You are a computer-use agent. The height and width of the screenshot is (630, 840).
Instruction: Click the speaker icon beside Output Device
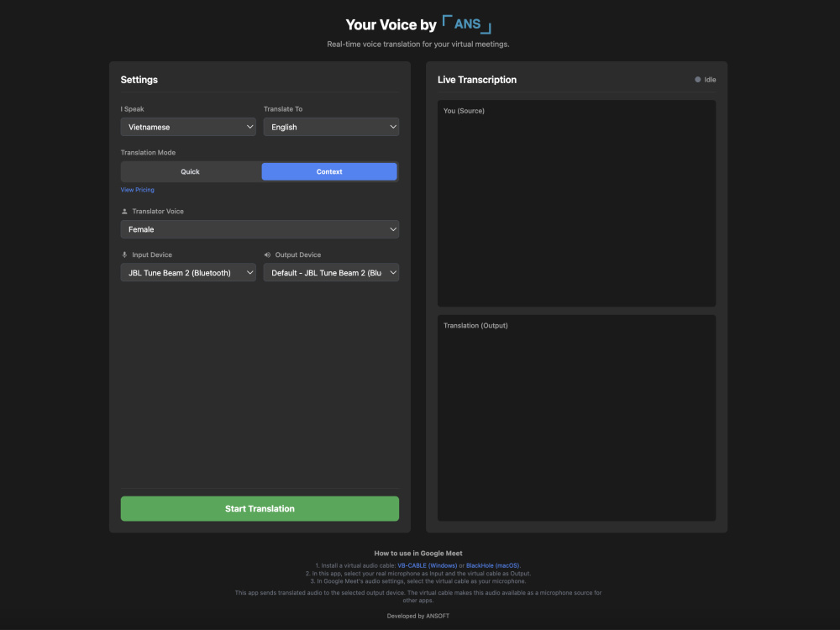(267, 255)
